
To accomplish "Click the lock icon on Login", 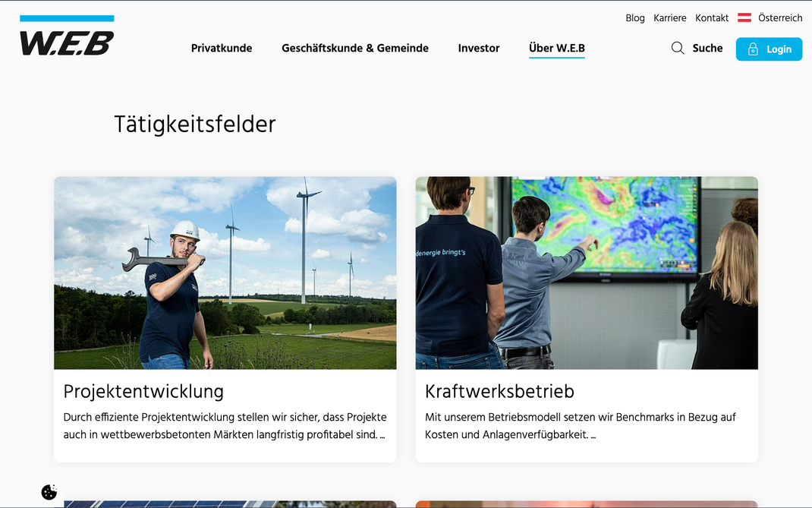I will point(753,49).
